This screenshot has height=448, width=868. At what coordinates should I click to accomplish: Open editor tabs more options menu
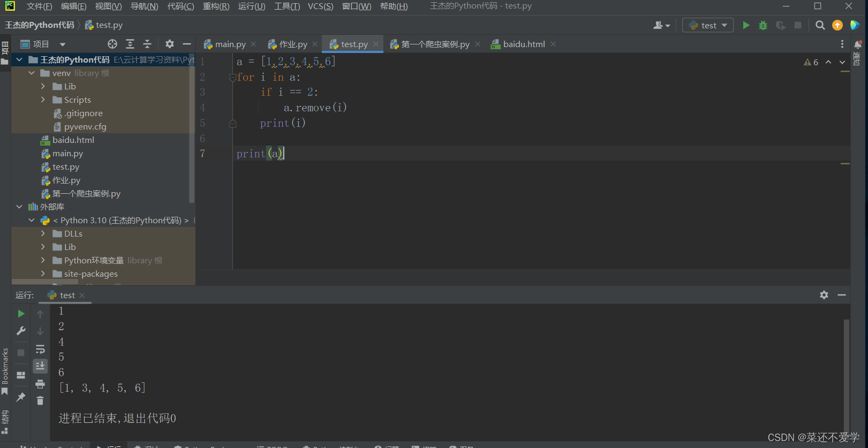click(842, 44)
